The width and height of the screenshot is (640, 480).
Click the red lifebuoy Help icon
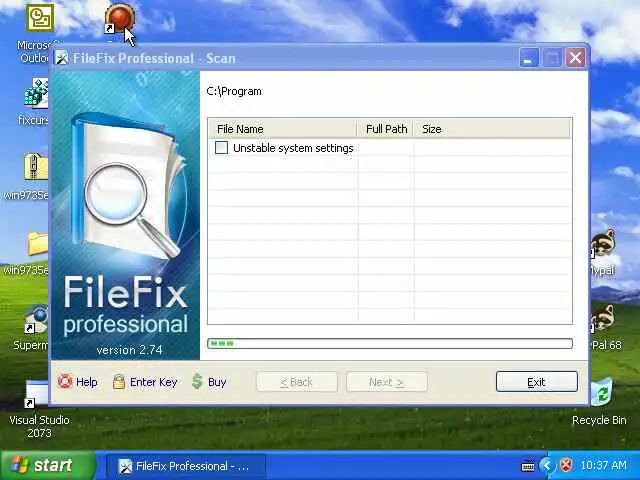(65, 381)
